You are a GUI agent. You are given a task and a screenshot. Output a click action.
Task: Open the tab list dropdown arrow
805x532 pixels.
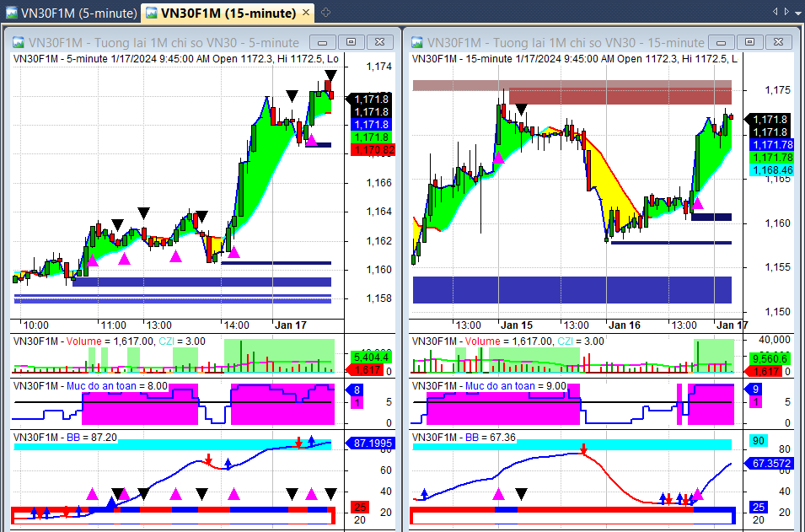tap(798, 11)
